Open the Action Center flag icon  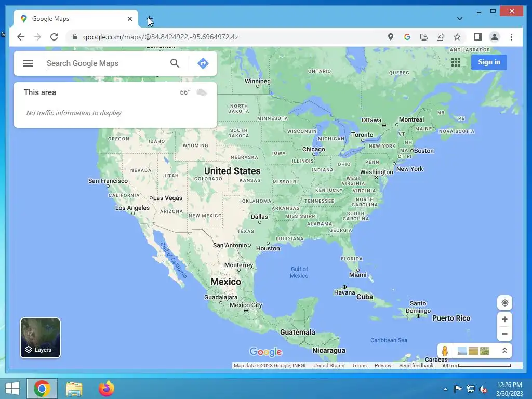click(458, 389)
